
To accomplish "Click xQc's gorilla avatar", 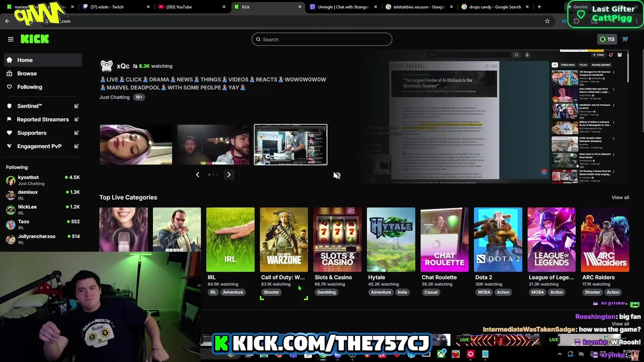I will (x=107, y=66).
